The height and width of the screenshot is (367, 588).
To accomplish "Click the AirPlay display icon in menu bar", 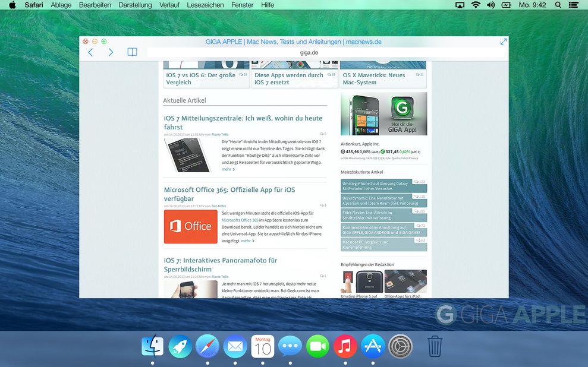I will tap(460, 5).
